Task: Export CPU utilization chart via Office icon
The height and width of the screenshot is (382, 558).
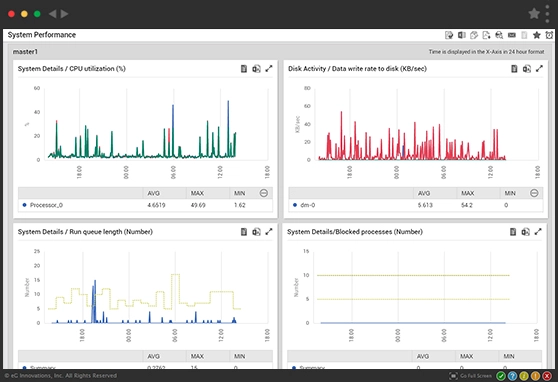Action: point(256,69)
